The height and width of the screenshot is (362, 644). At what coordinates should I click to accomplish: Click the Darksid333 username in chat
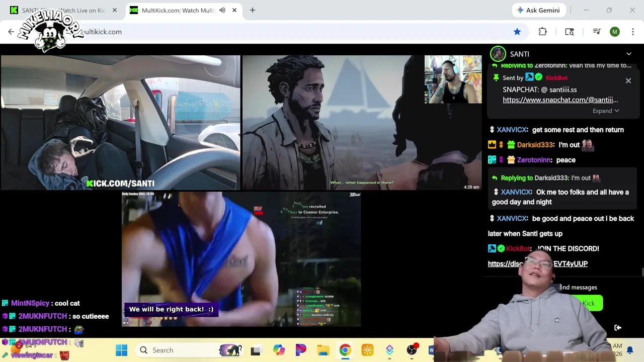click(x=535, y=145)
